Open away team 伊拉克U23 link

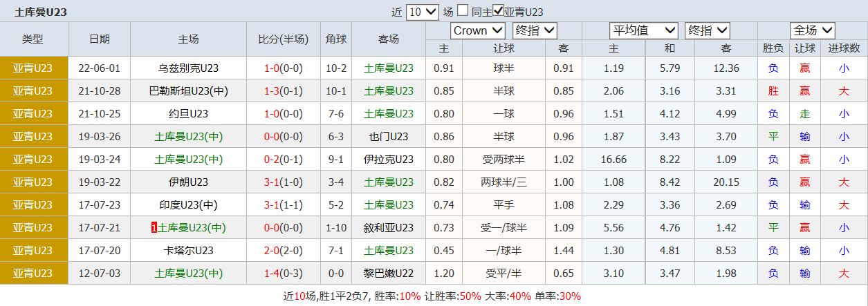388,160
